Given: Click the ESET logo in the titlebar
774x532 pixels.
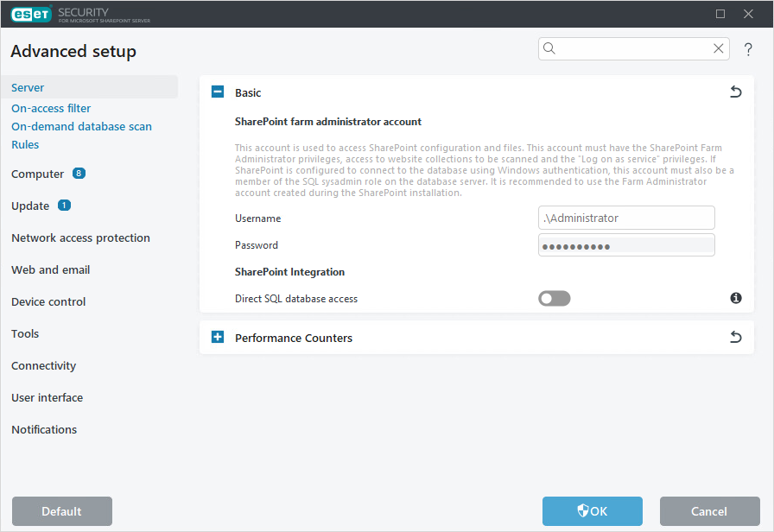Looking at the screenshot, I should [30, 14].
